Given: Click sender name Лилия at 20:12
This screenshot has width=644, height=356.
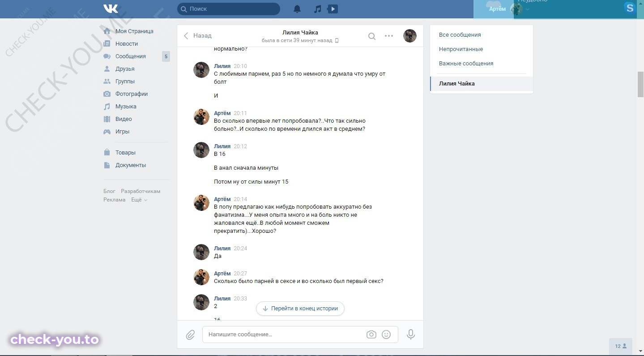Looking at the screenshot, I should [x=222, y=146].
